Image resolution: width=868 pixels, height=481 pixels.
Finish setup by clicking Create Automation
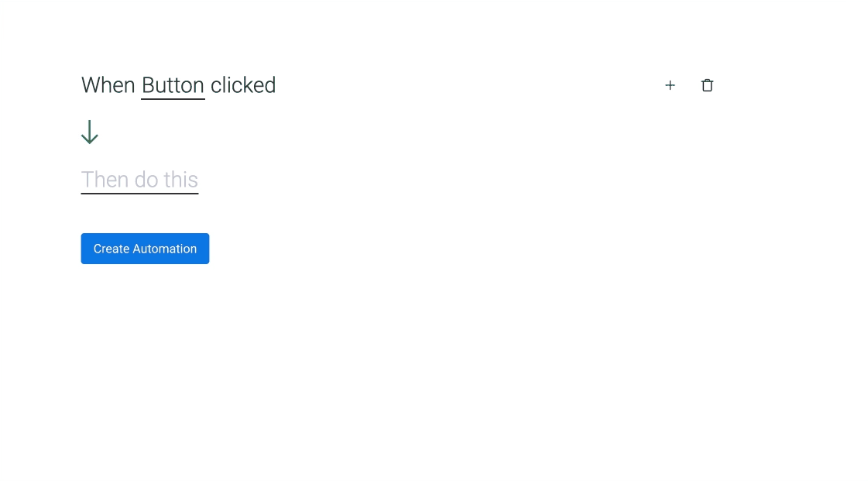pos(145,249)
